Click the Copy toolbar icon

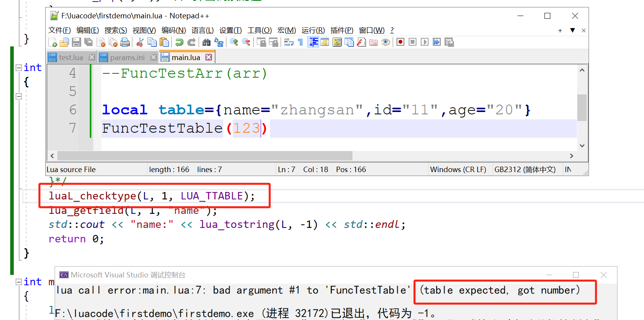[152, 42]
